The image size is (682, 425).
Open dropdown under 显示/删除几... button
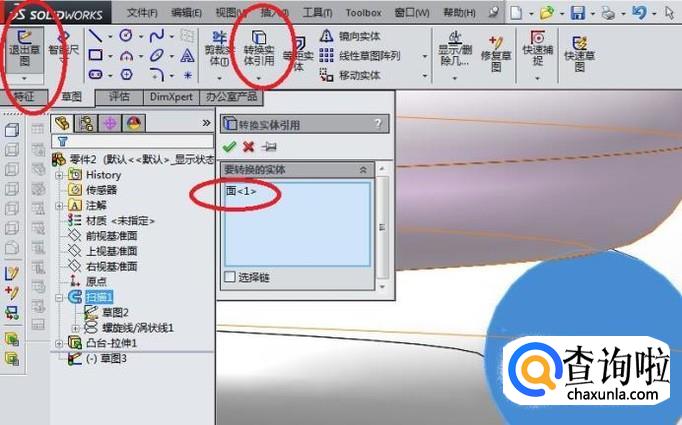(x=455, y=78)
